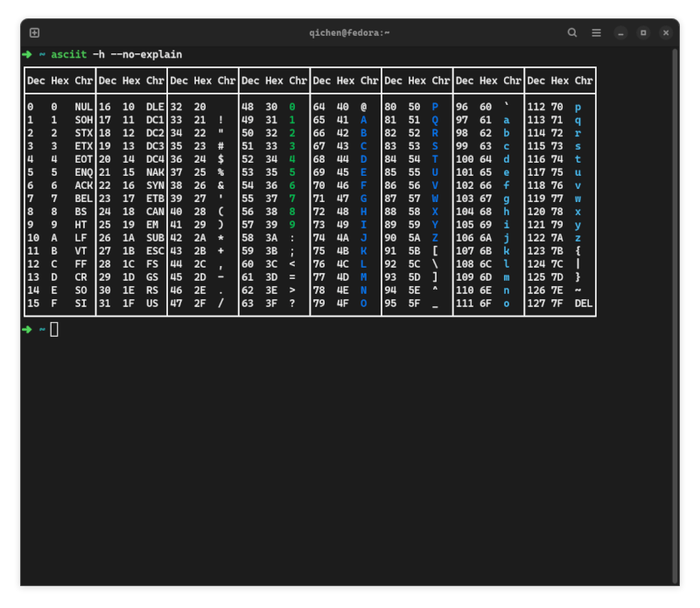
Task: Click the 'ENQ' control code
Action: click(x=83, y=172)
